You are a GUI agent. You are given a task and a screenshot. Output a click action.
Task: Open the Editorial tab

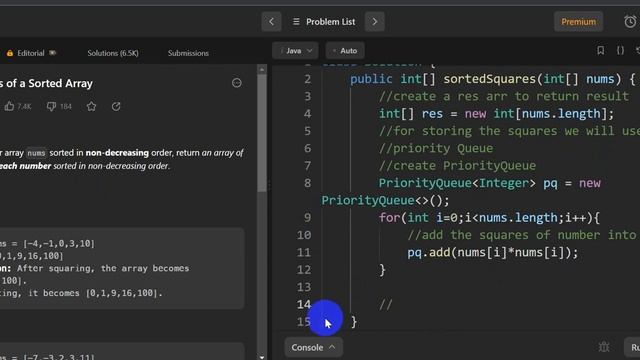point(31,53)
